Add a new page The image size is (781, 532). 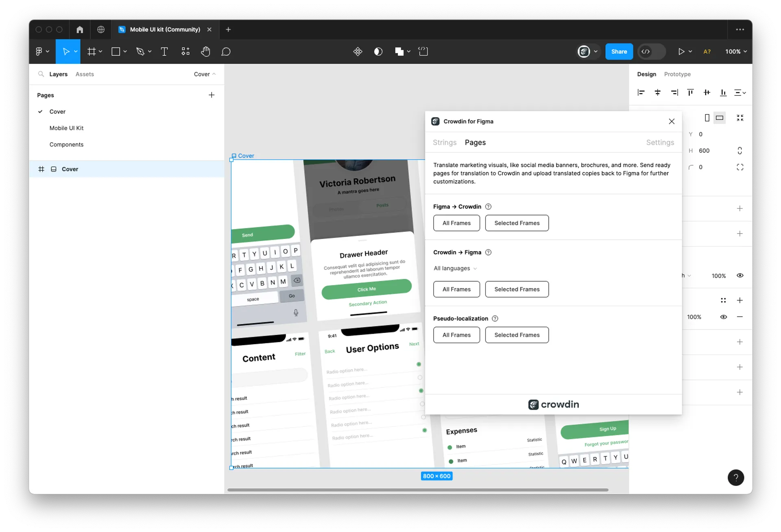pyautogui.click(x=212, y=95)
